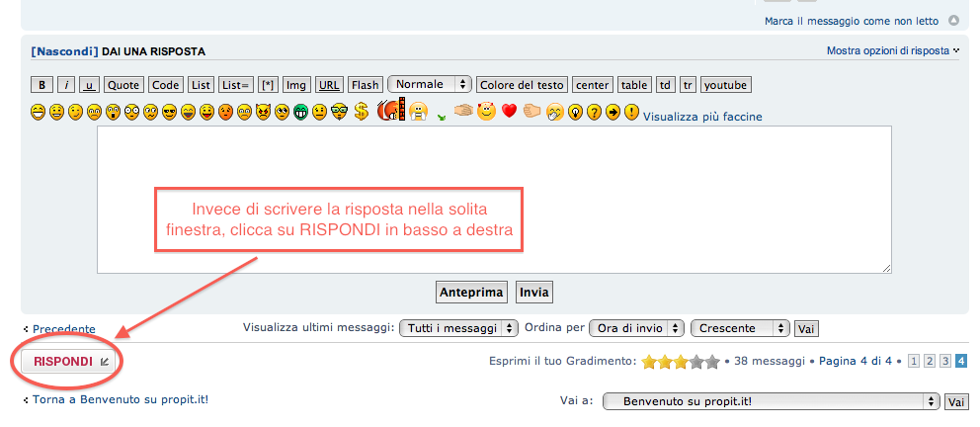Insert the arrow smiley emoticon
980x427 pixels.
pyautogui.click(x=612, y=112)
